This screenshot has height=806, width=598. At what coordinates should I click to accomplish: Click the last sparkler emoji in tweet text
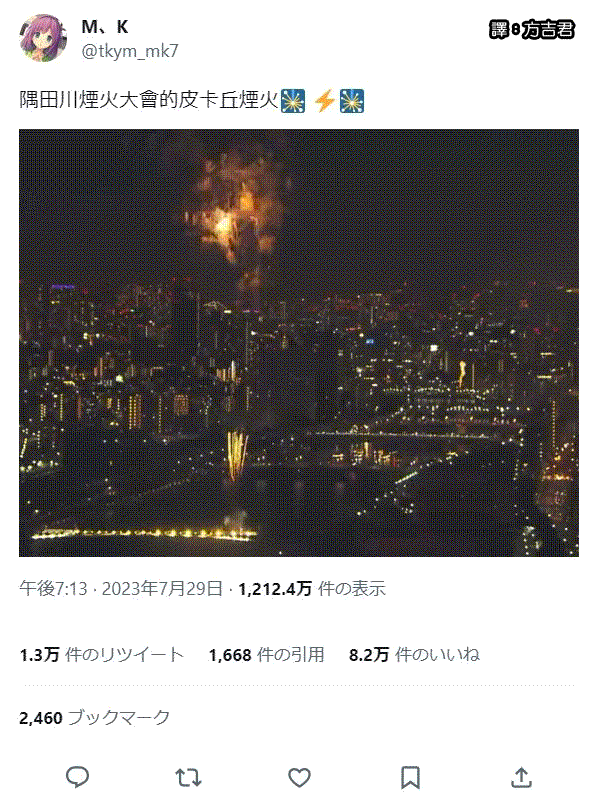point(352,100)
